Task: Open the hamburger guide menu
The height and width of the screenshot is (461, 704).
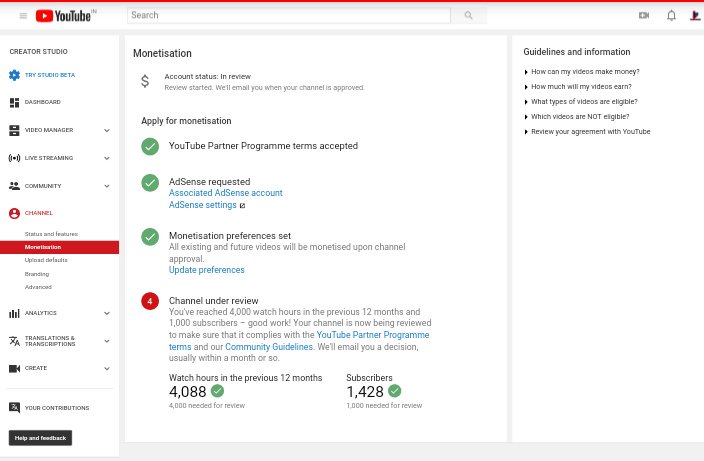Action: coord(23,16)
